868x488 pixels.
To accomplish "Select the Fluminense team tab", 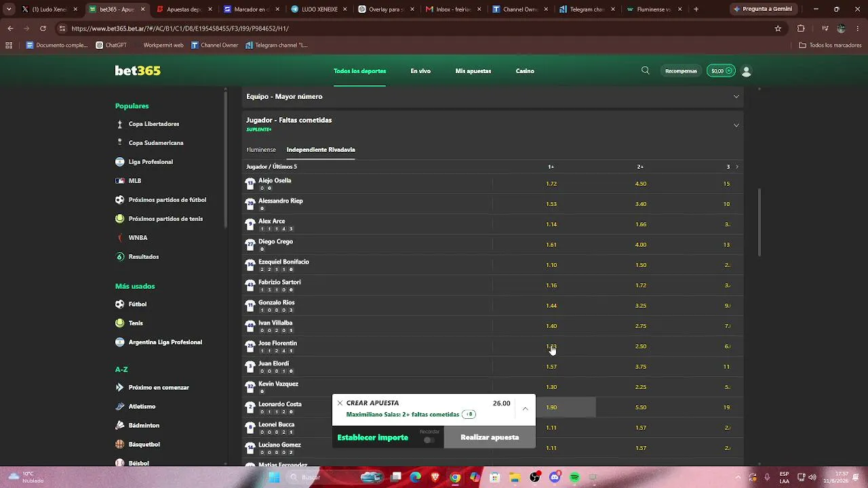I will [x=261, y=150].
